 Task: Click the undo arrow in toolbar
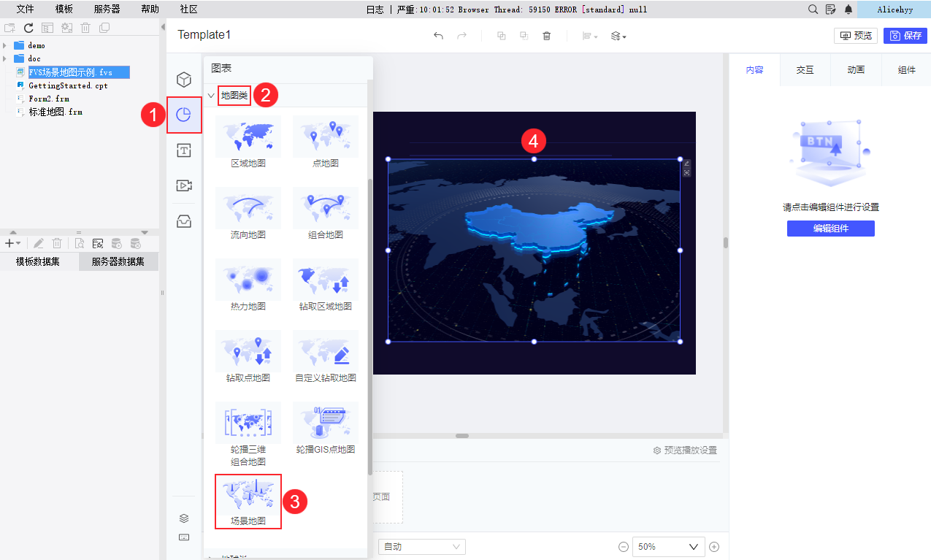click(x=438, y=36)
